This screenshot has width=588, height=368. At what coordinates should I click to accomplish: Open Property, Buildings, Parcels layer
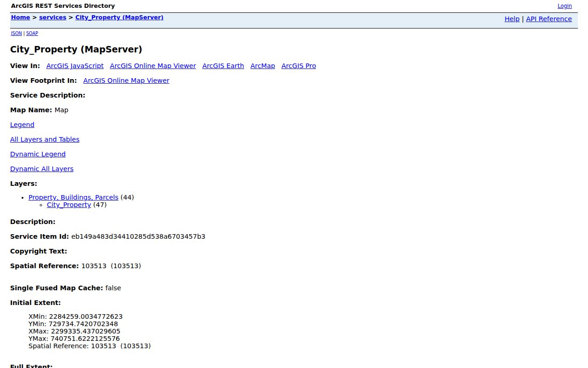73,197
